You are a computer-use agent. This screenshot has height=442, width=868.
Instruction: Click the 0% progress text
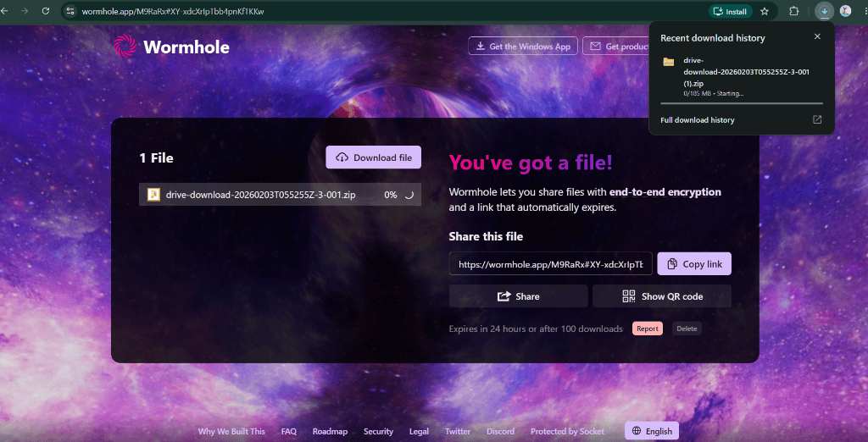click(391, 195)
